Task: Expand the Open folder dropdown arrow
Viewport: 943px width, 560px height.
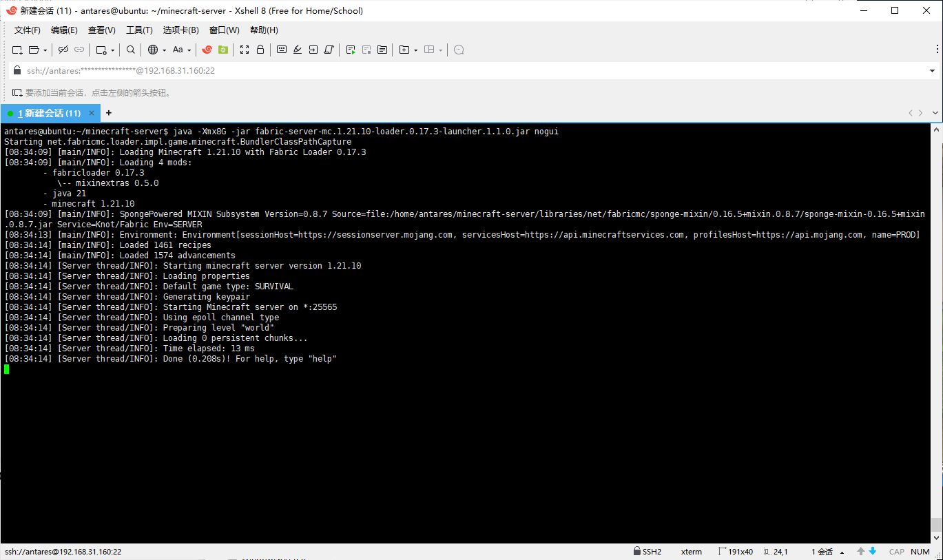Action: (45, 50)
